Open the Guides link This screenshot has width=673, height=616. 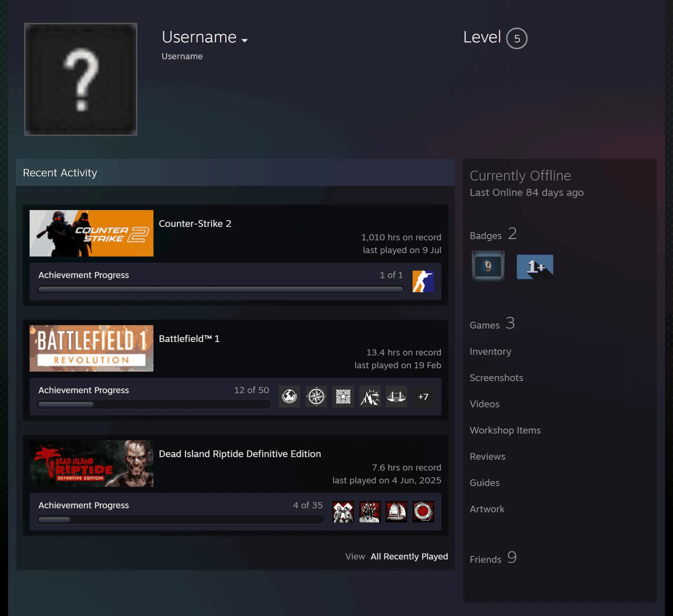point(485,483)
